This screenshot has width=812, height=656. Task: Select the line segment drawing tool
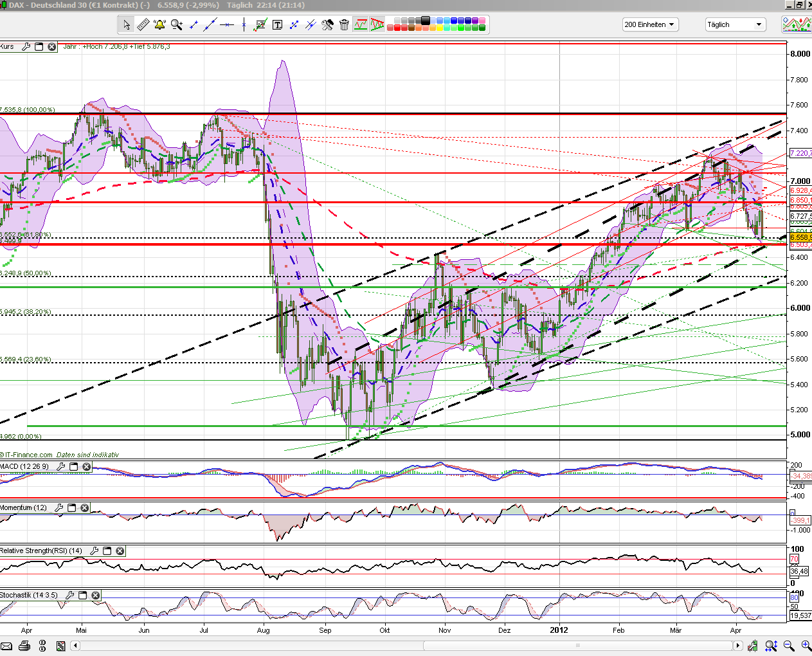[194, 25]
